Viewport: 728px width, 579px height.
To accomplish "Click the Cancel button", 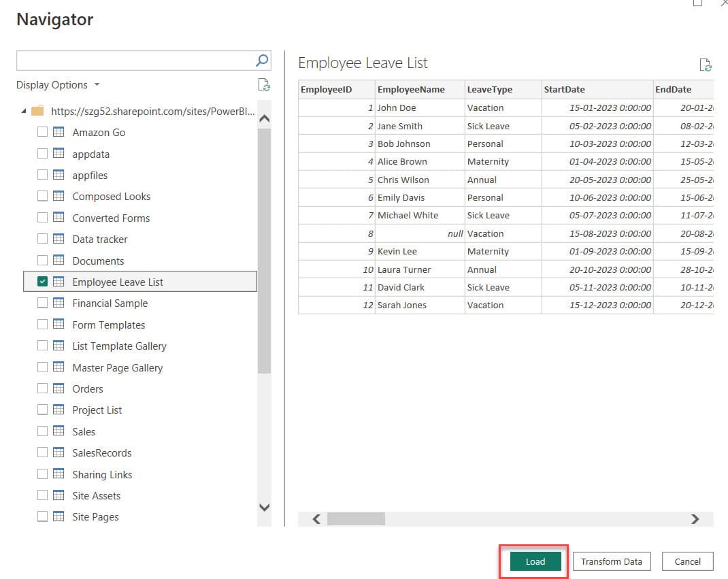I will point(687,561).
